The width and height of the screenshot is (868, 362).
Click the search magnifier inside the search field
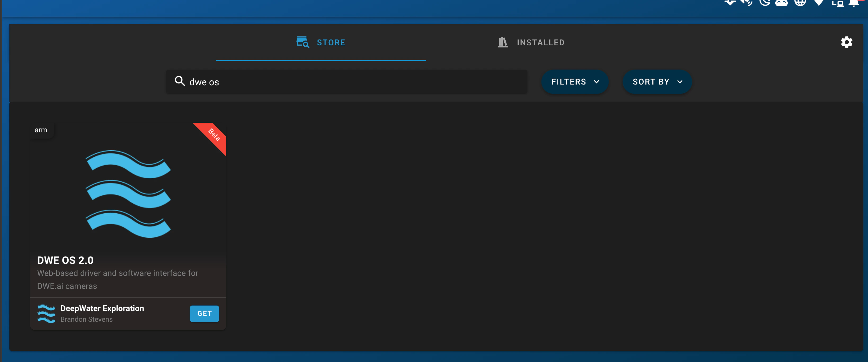[180, 82]
